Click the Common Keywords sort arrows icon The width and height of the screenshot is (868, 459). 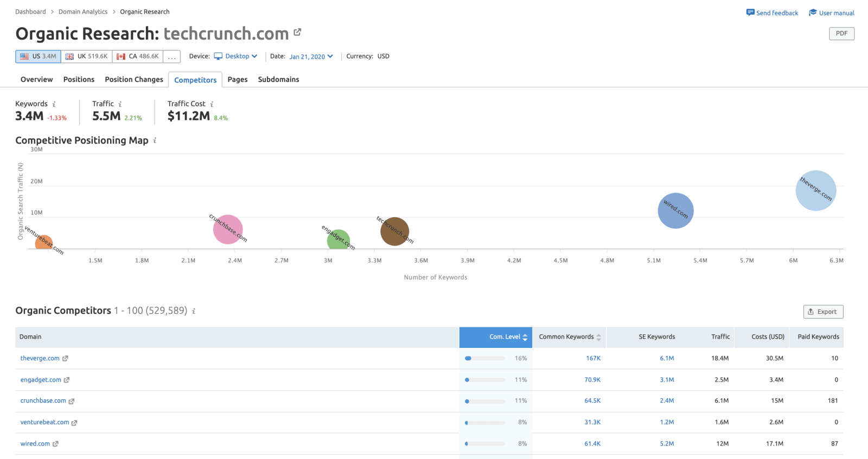[x=598, y=337]
